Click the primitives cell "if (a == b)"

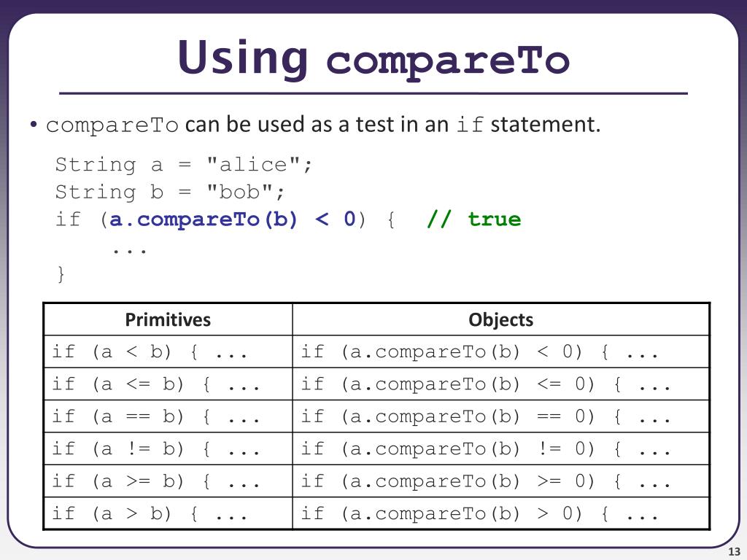[168, 416]
